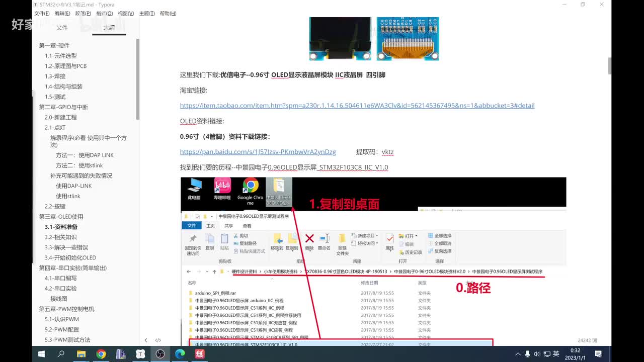The width and height of the screenshot is (644, 362).
Task: Open the 段落(P) menu
Action: pyautogui.click(x=83, y=14)
